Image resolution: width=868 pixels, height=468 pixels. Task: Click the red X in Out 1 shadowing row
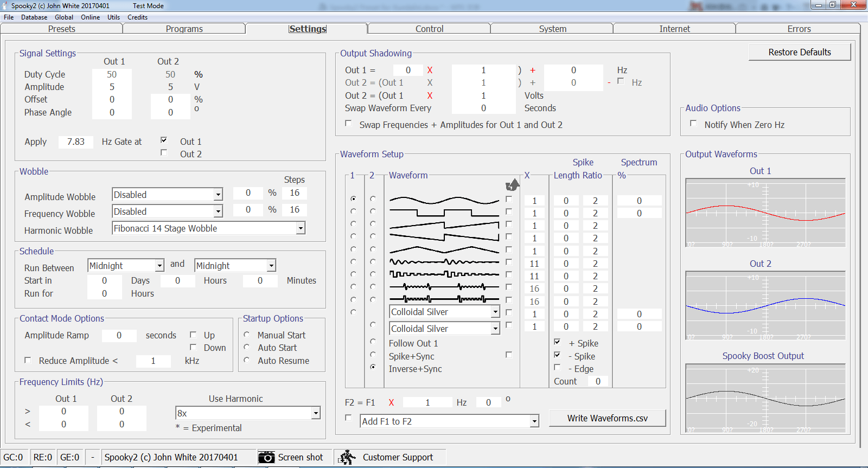430,70
